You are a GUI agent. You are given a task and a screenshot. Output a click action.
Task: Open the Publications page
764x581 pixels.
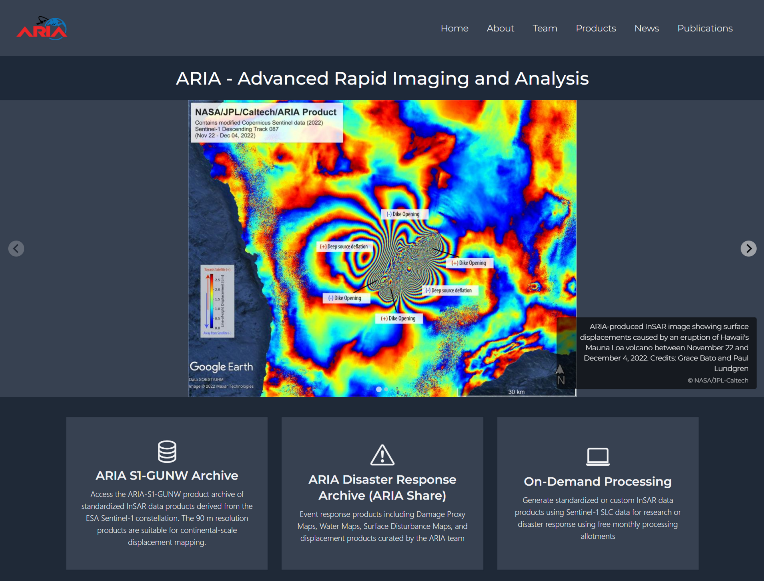point(705,28)
